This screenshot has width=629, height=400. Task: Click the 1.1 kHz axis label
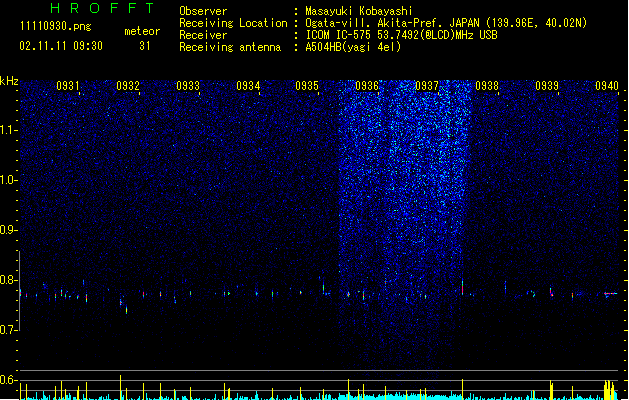click(9, 130)
